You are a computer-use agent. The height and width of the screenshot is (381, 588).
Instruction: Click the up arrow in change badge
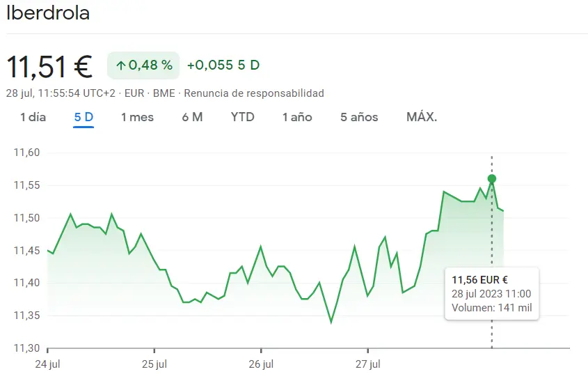[121, 65]
